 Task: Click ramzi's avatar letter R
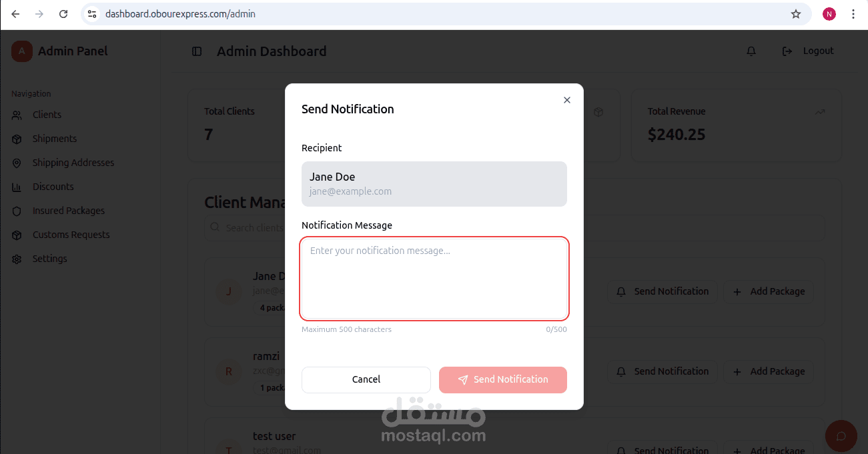229,371
